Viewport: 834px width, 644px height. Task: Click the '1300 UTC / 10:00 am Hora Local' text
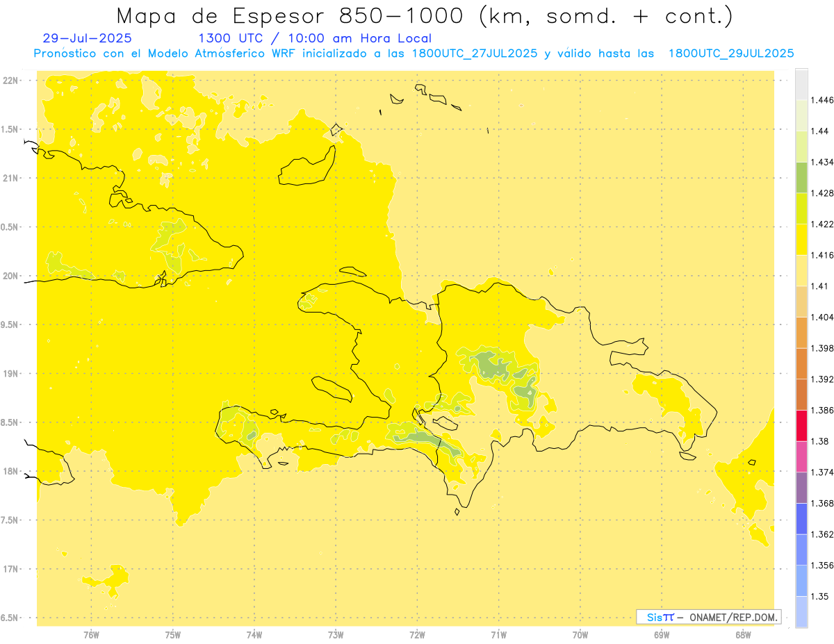315,38
